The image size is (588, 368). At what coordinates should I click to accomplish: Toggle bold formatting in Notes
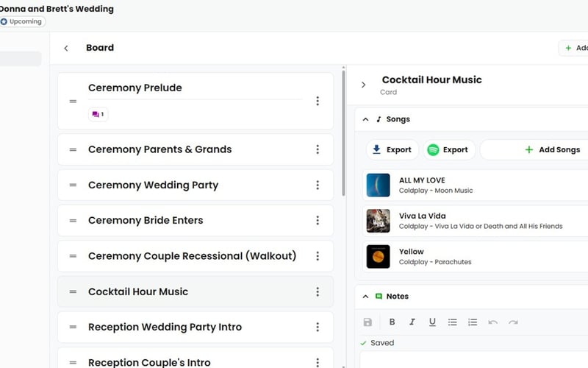(392, 322)
